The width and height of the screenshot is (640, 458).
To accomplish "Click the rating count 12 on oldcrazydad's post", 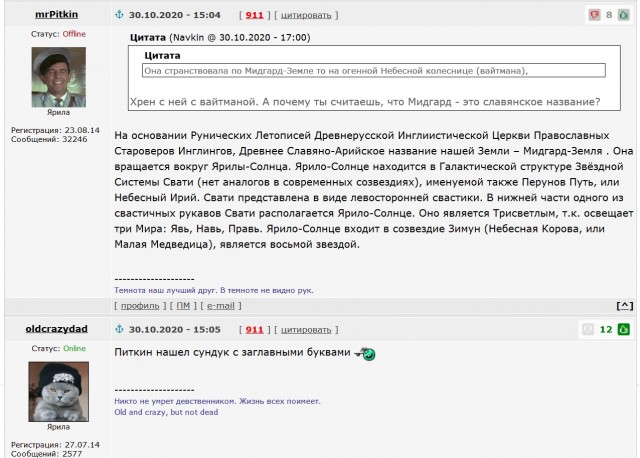I will pos(606,329).
